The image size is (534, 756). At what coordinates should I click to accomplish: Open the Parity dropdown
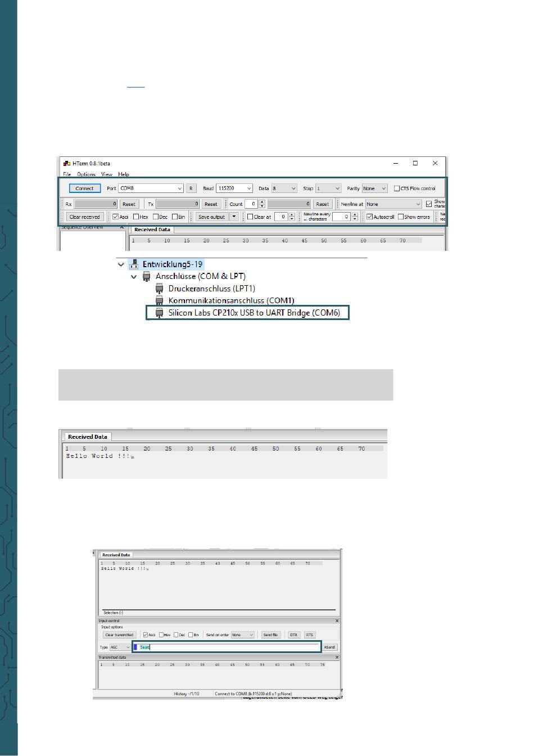coord(383,188)
